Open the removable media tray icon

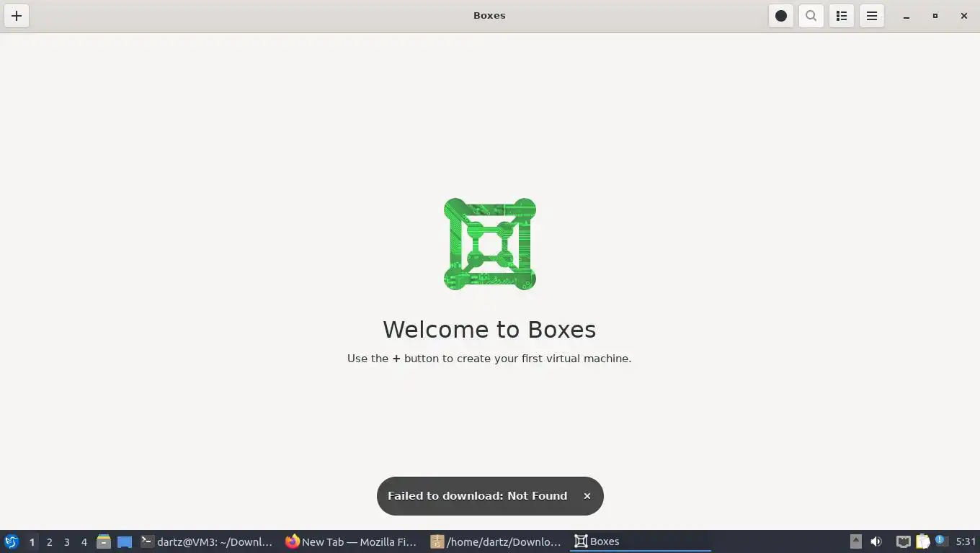pyautogui.click(x=855, y=541)
